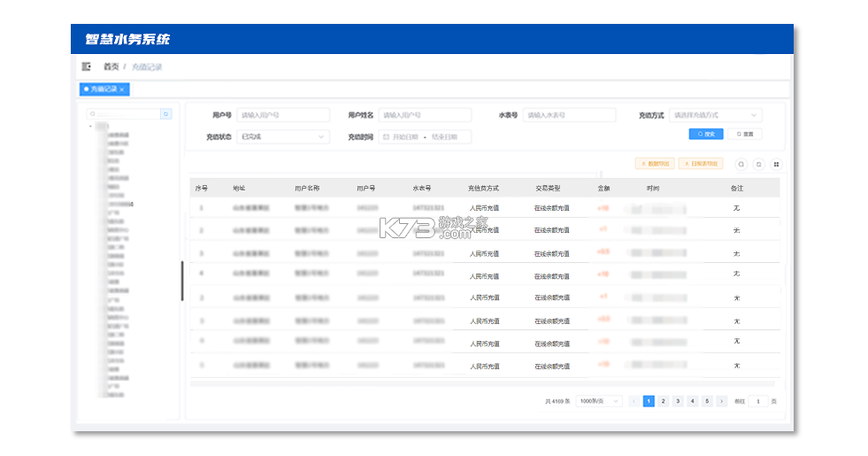Image resolution: width=868 pixels, height=456 pixels.
Task: Click the round search toggle icon above table
Action: (x=741, y=165)
